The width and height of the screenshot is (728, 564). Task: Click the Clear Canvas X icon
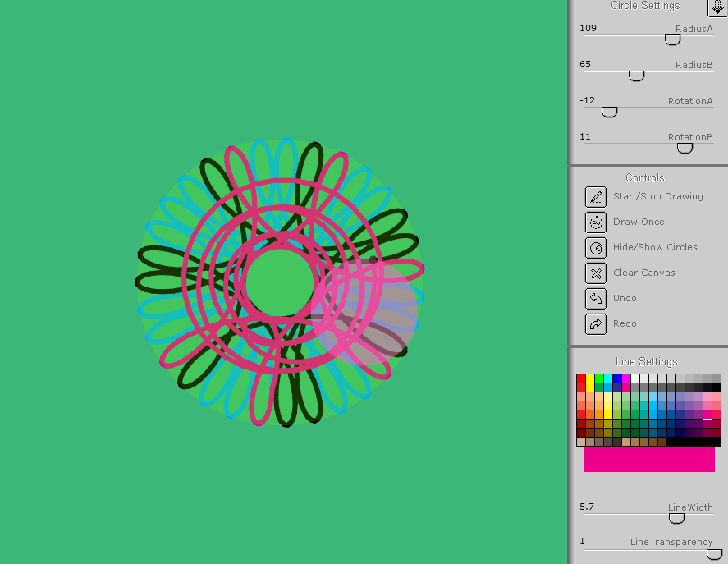tap(596, 273)
